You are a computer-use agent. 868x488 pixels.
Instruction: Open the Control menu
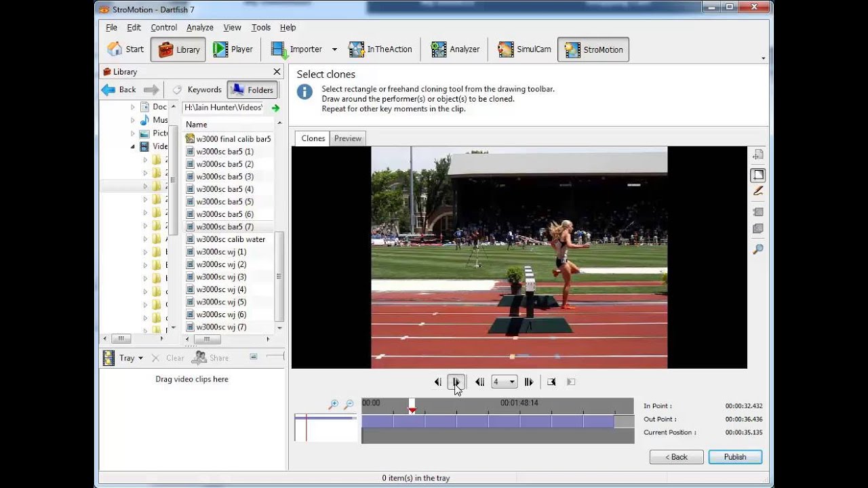pos(163,28)
